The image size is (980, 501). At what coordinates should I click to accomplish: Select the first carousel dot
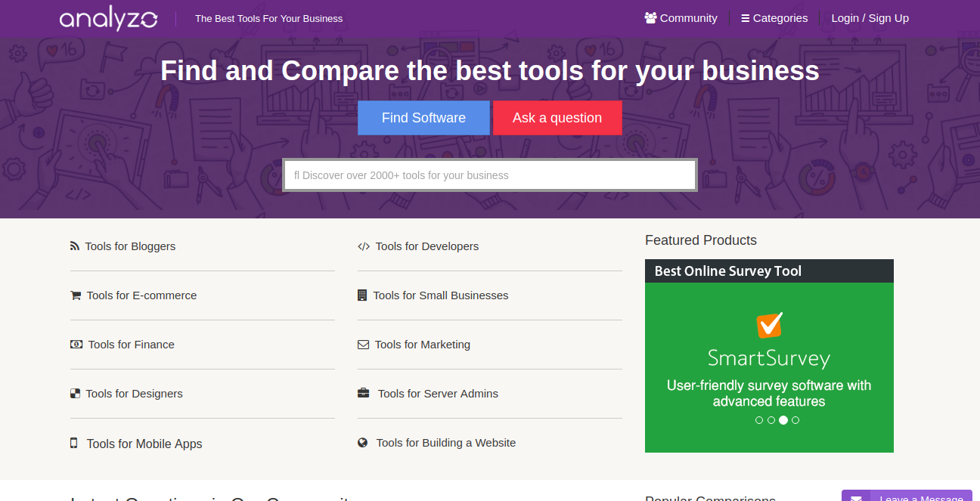(759, 420)
